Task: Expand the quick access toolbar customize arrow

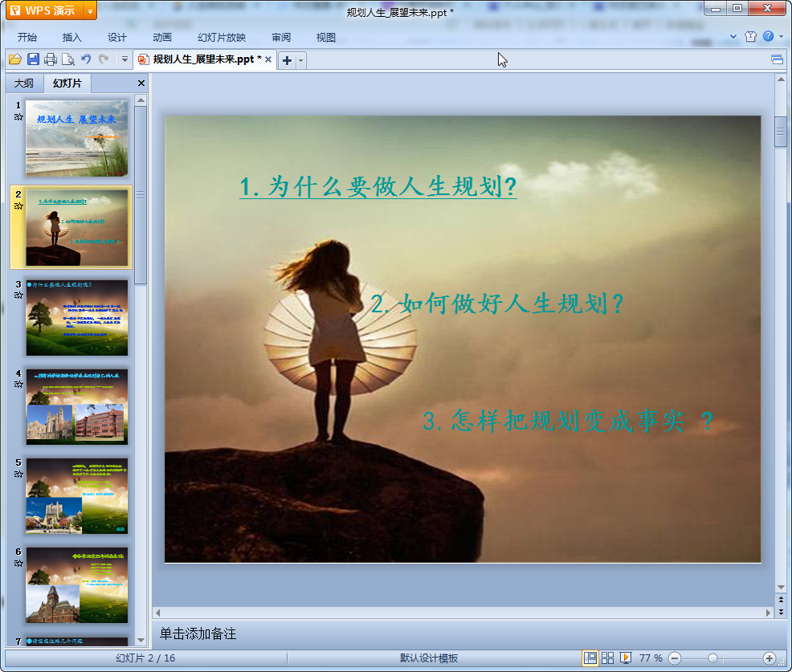Action: point(125,59)
